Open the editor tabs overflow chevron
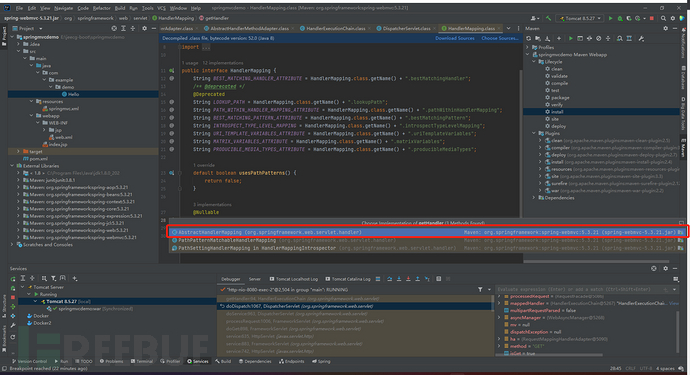This screenshot has height=375, width=690. [x=508, y=28]
